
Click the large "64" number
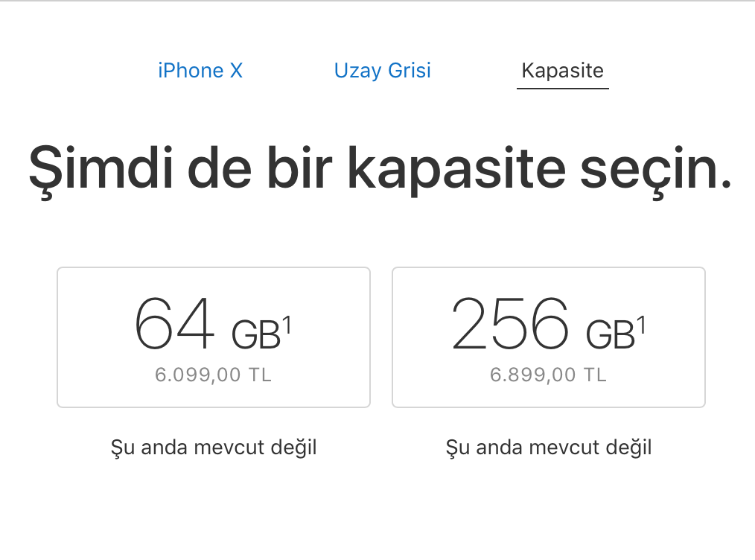pyautogui.click(x=175, y=325)
